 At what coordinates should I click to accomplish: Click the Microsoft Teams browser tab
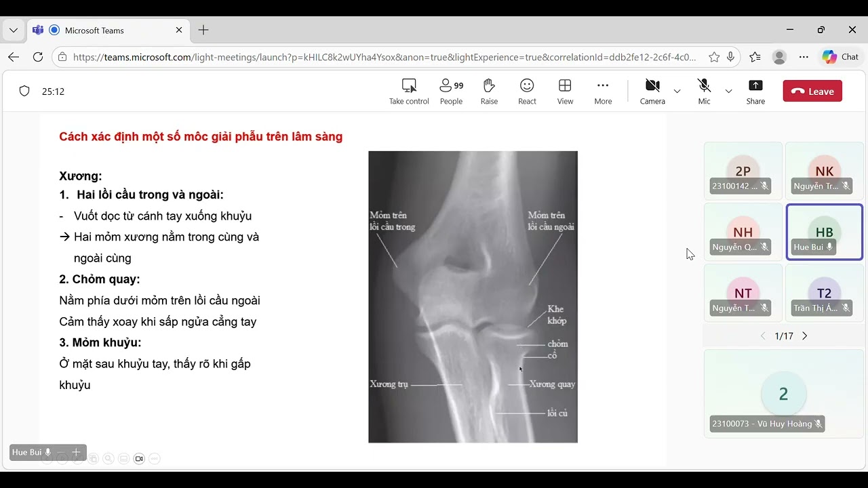tap(108, 30)
